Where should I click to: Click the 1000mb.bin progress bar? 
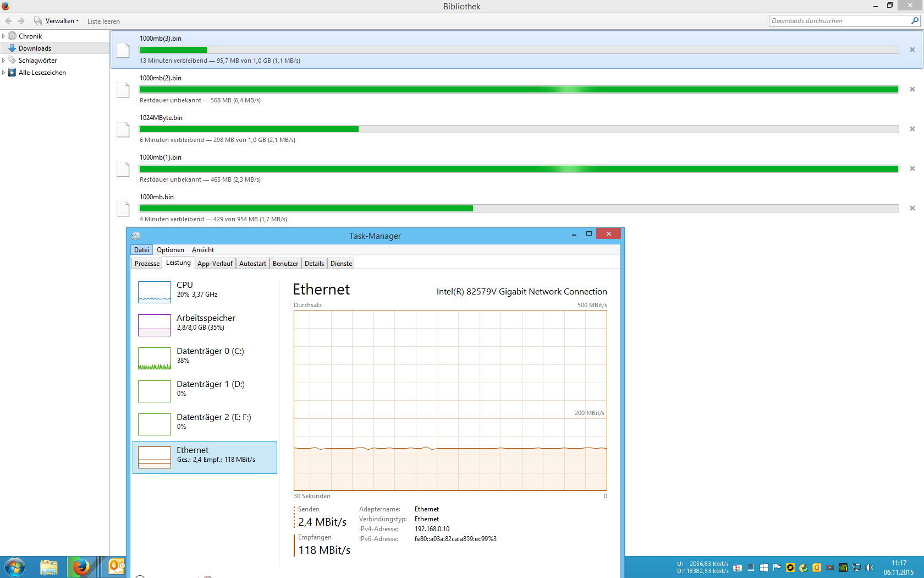coord(519,208)
